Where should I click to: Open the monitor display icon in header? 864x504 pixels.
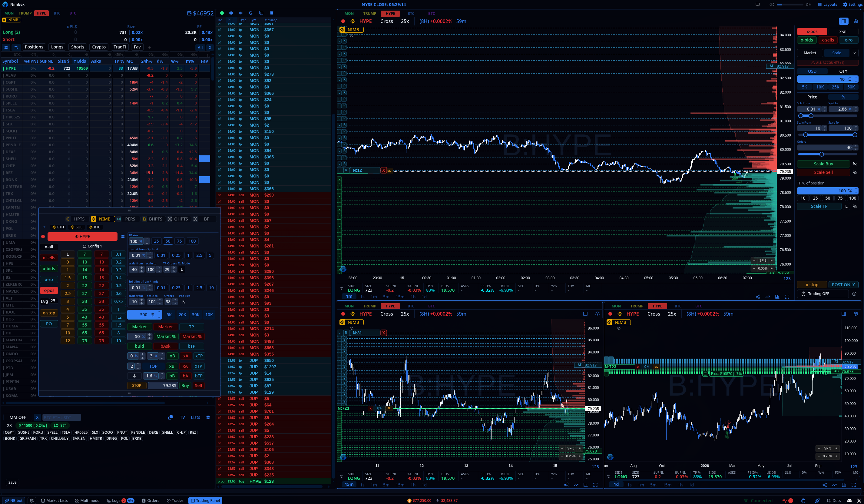pos(758,5)
